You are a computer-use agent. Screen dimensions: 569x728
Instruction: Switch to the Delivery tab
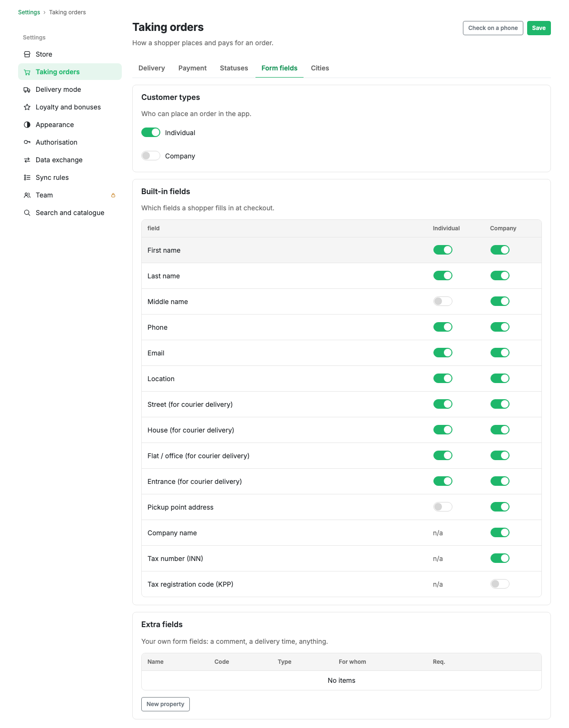pyautogui.click(x=152, y=68)
